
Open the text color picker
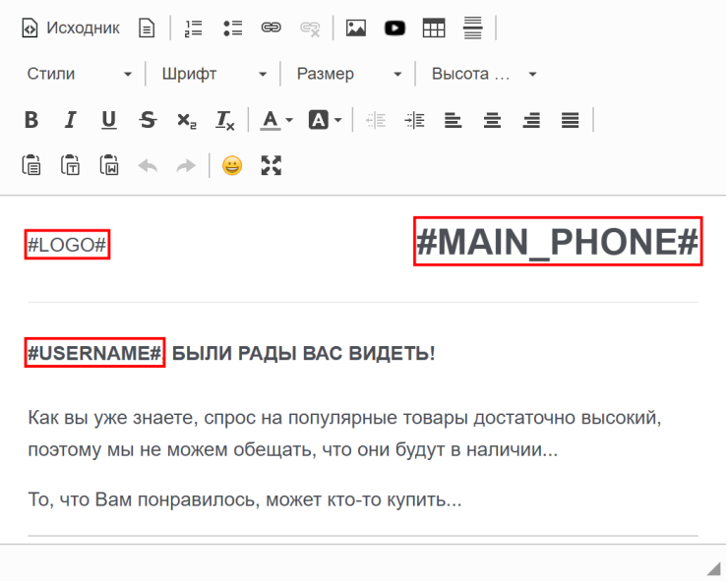(x=276, y=120)
